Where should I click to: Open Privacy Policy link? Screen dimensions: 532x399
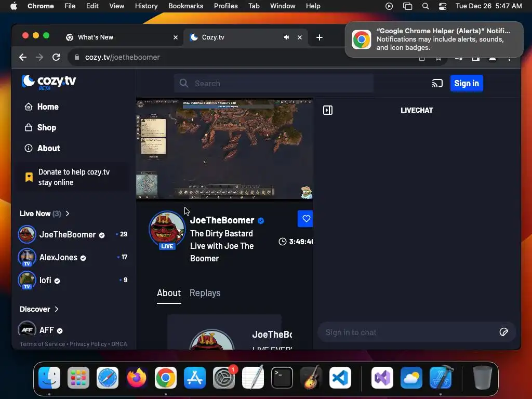88,344
